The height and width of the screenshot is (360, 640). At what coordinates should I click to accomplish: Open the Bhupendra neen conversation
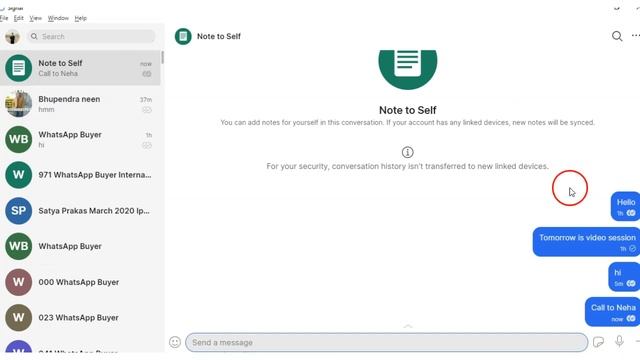pos(80,104)
